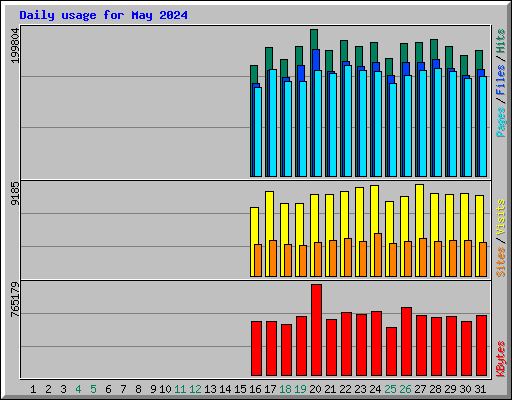Select the green Hits bar top for day 16
The image size is (512, 400).
tap(254, 74)
